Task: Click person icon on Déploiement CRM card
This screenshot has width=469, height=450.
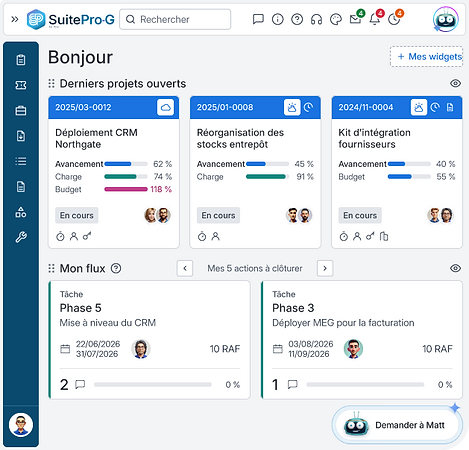Action: pyautogui.click(x=74, y=237)
